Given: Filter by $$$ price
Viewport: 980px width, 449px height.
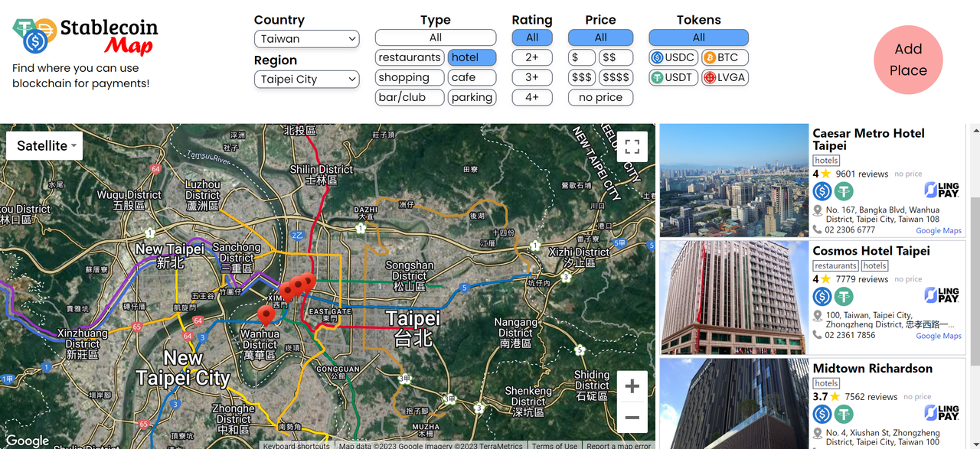Looking at the screenshot, I should coord(582,77).
